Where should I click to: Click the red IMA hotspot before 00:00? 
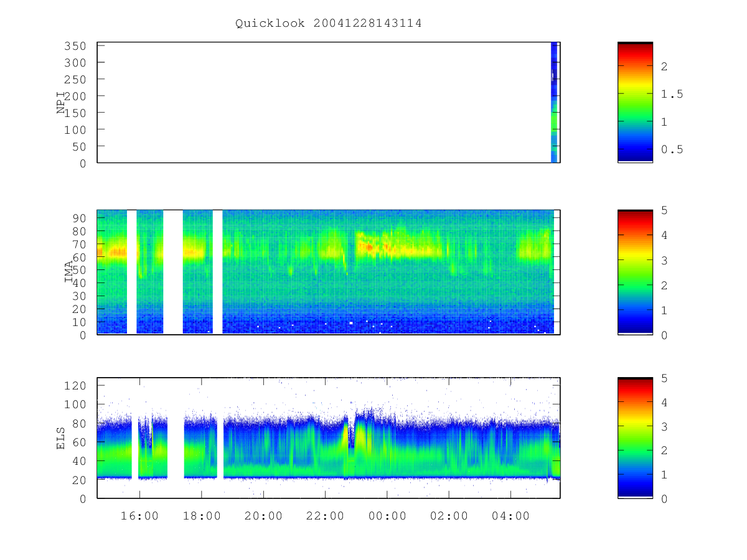pos(369,247)
